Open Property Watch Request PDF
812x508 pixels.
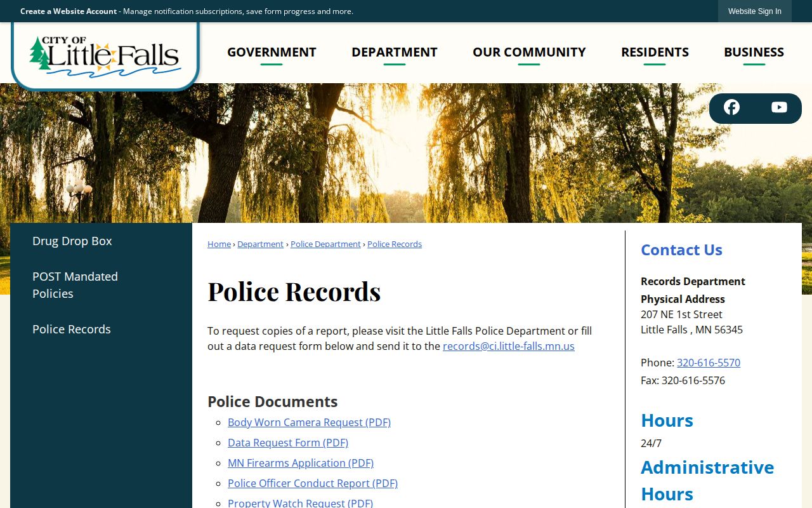[x=300, y=503]
